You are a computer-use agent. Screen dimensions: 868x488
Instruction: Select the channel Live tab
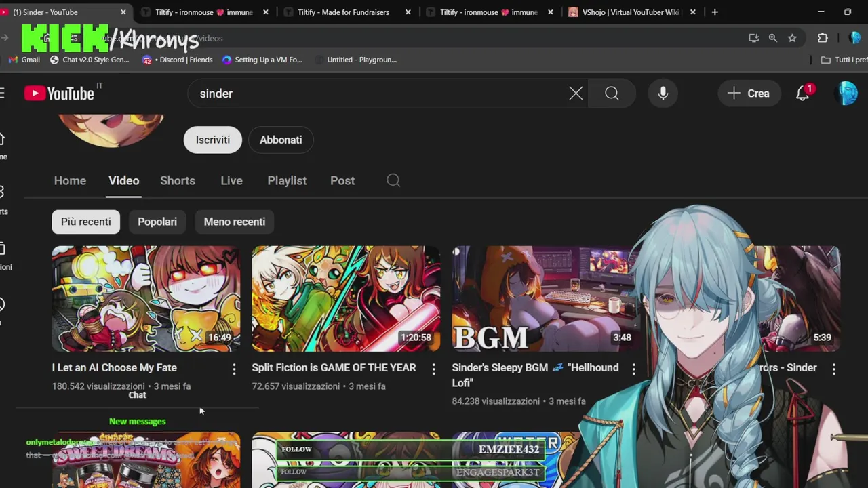[x=231, y=180]
